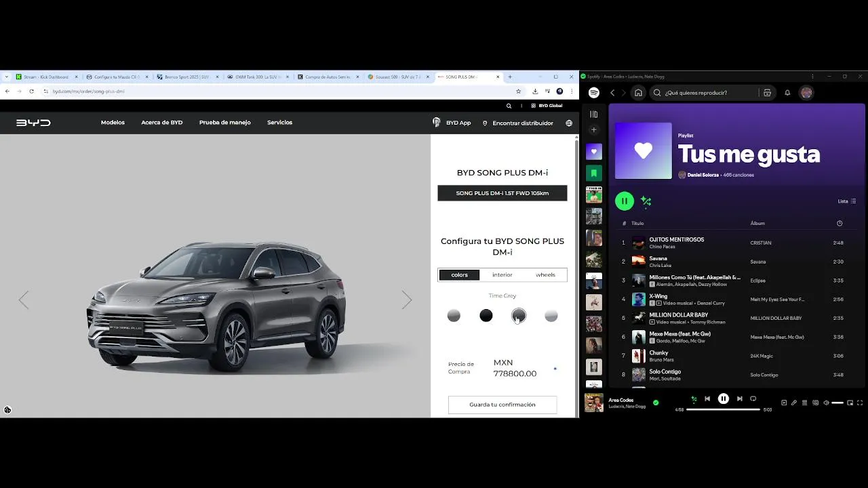Viewport: 868px width, 488px height.
Task: Open Prueba de manejo menu
Action: tap(225, 123)
